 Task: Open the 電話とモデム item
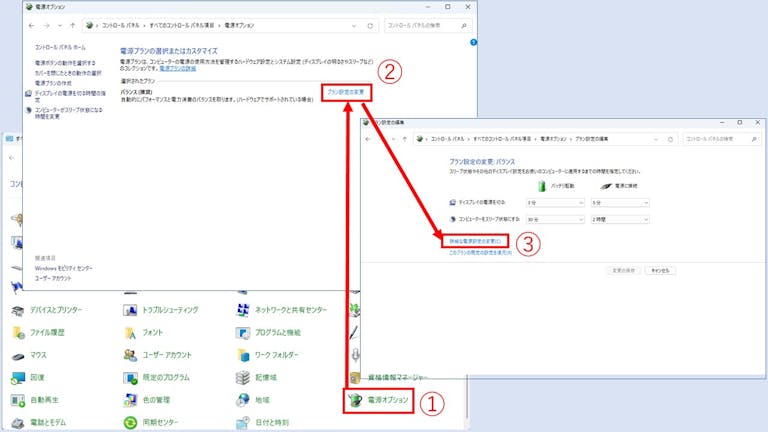[x=39, y=422]
